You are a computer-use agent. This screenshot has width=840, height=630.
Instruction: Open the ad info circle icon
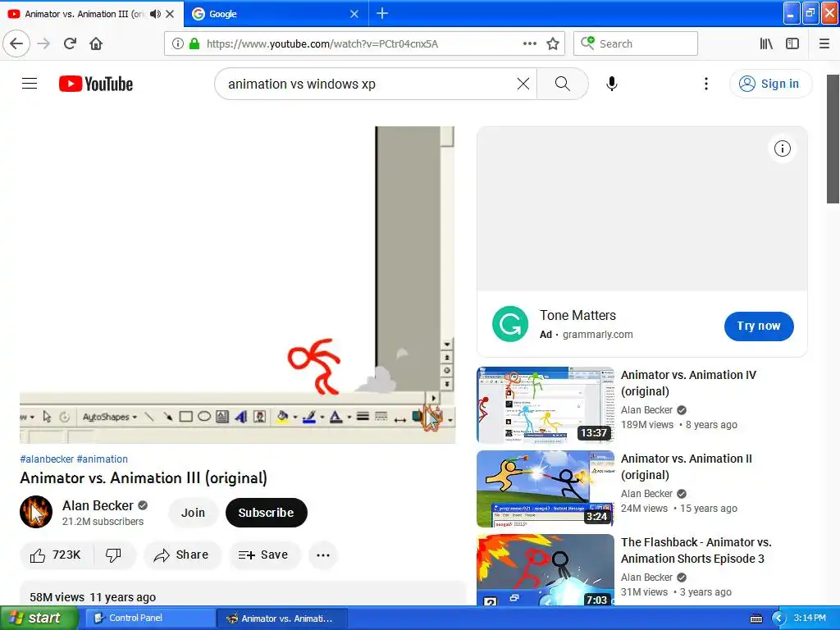click(782, 148)
